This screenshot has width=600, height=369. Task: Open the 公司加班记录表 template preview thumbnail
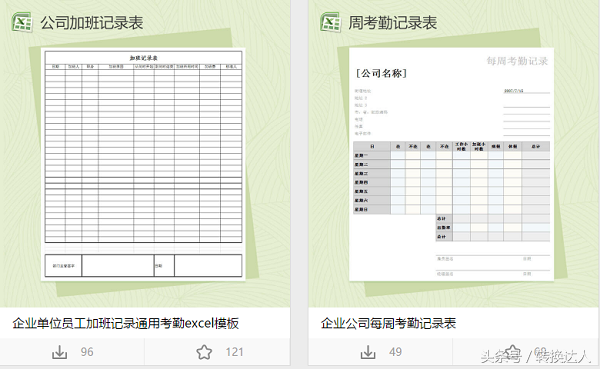[x=143, y=164]
